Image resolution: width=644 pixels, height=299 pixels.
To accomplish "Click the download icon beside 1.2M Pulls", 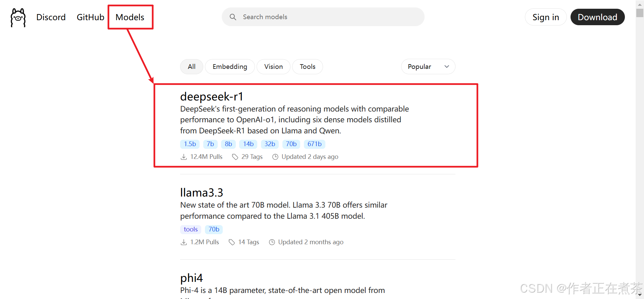I will click(x=184, y=242).
